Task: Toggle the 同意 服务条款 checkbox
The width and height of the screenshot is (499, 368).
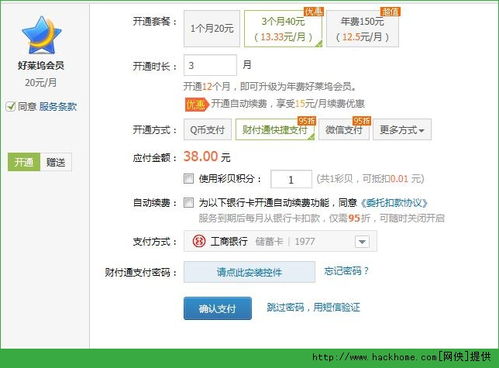Action: tap(10, 107)
